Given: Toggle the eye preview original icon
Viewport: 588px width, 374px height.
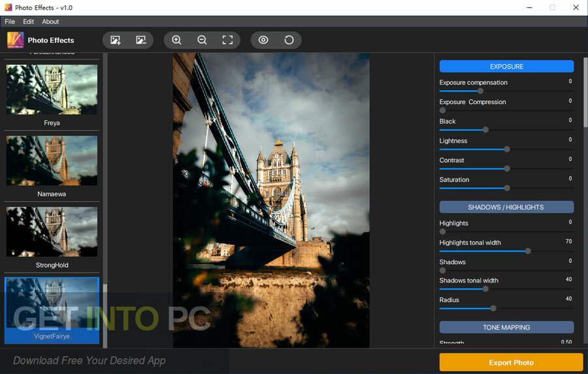Looking at the screenshot, I should [263, 40].
